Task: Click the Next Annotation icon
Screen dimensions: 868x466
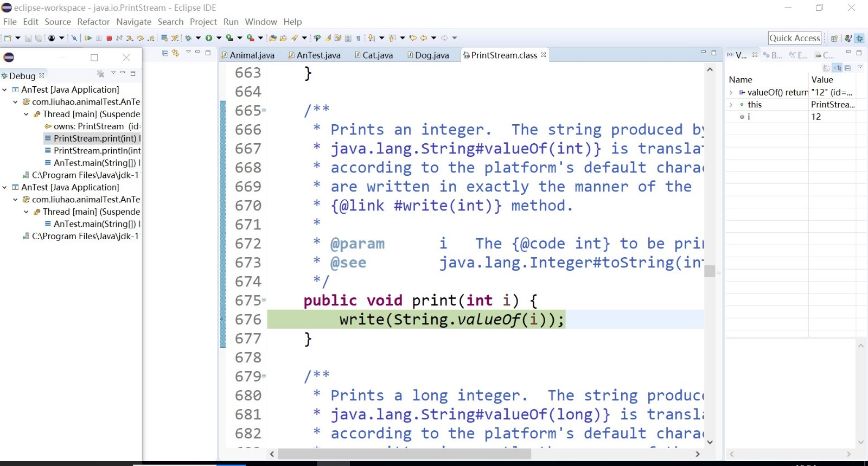Action: pyautogui.click(x=371, y=38)
